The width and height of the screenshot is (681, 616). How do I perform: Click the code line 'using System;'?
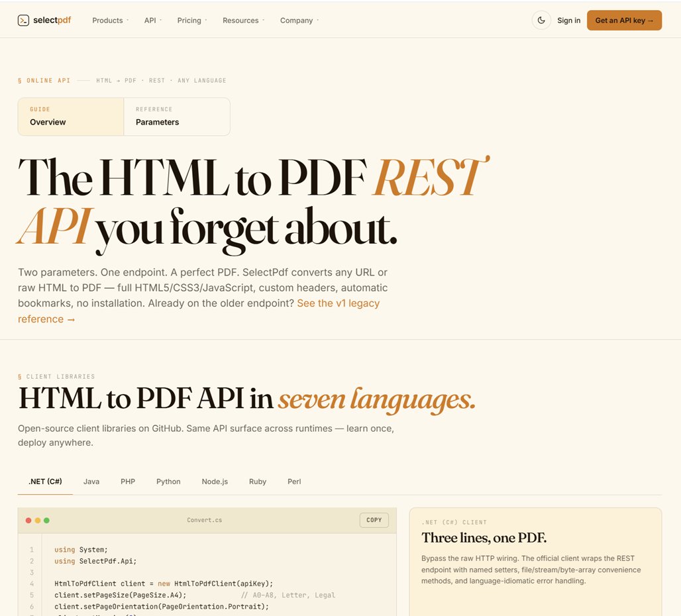click(81, 550)
